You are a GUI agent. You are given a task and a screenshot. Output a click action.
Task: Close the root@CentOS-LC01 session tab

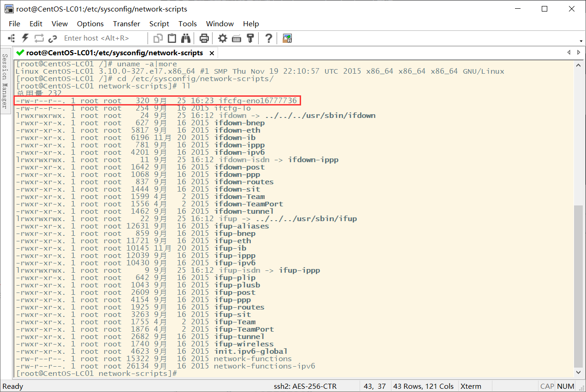tap(212, 53)
